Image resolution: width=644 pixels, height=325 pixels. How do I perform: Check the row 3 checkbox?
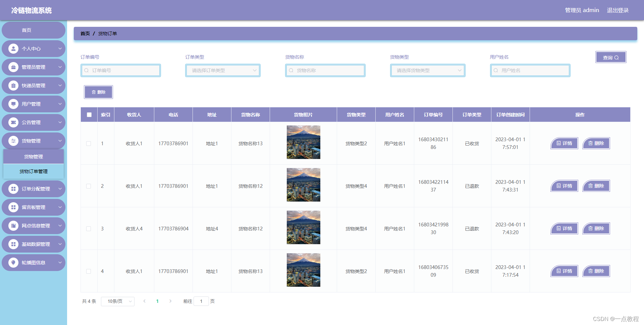tap(89, 229)
